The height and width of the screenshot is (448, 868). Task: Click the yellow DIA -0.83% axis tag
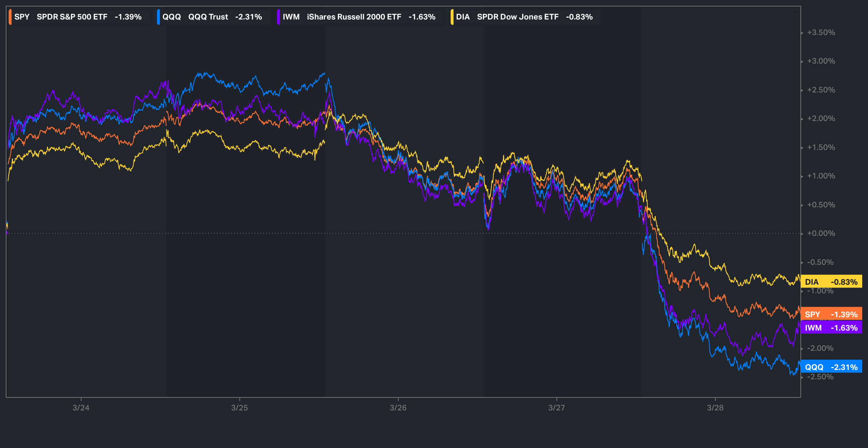click(x=831, y=282)
